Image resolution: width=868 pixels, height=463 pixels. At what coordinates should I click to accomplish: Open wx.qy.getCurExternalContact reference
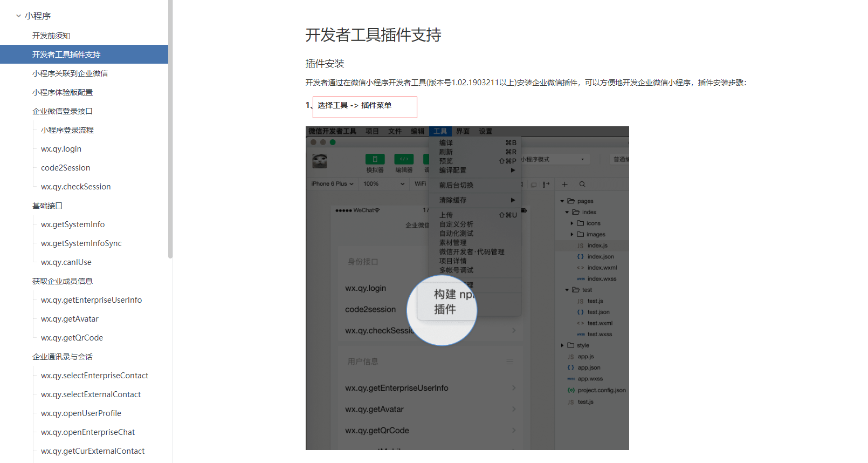[93, 451]
